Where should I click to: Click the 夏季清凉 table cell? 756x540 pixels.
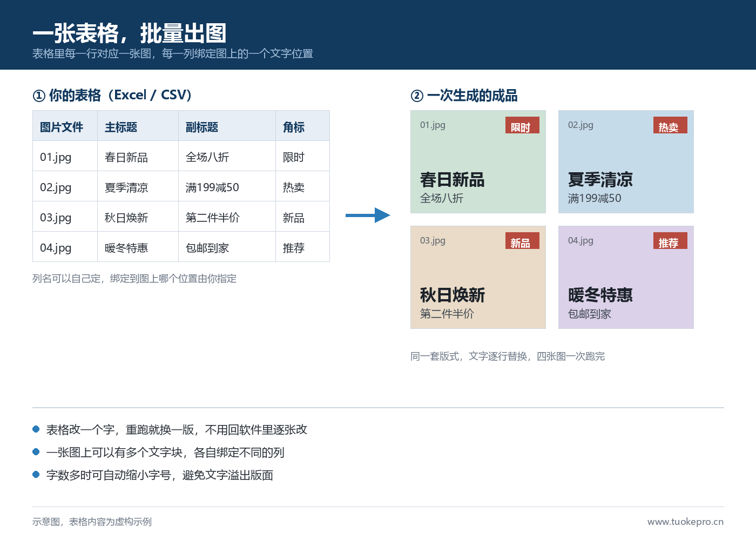point(138,186)
